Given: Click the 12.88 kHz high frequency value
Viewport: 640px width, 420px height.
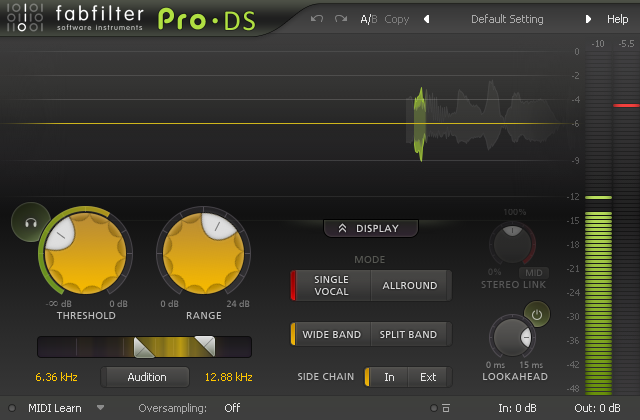Looking at the screenshot, I should [x=229, y=377].
